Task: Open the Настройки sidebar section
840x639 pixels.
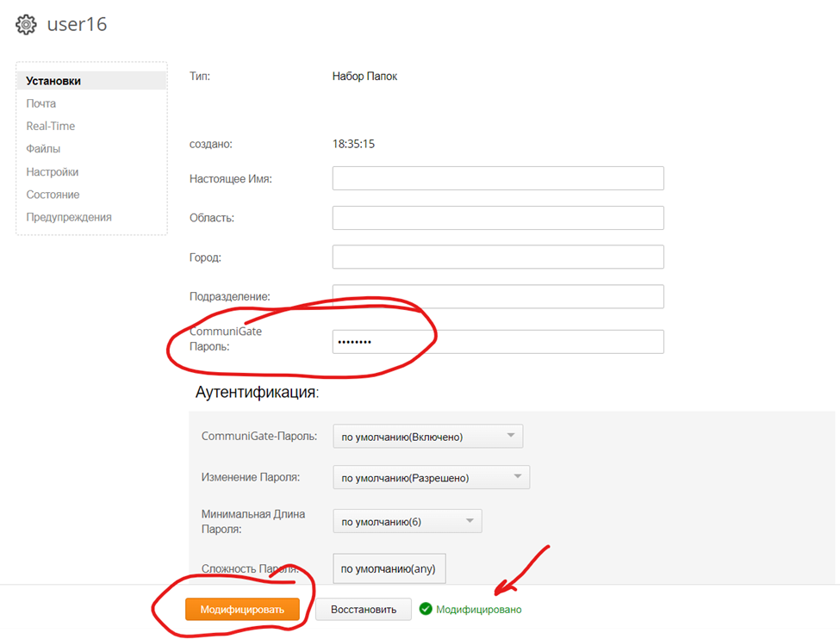Action: click(52, 171)
